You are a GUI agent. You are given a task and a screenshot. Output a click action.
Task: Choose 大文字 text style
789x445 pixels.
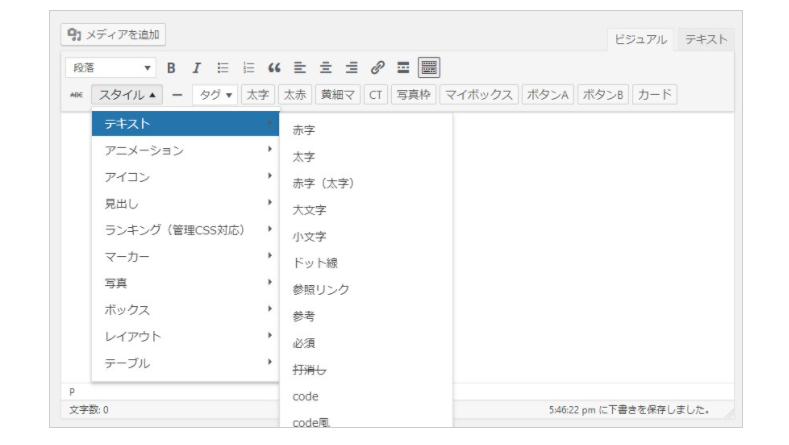click(366, 210)
